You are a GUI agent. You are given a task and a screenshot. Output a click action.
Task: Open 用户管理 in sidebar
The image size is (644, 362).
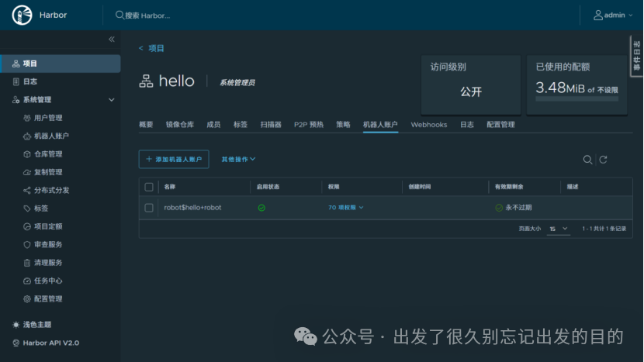48,118
